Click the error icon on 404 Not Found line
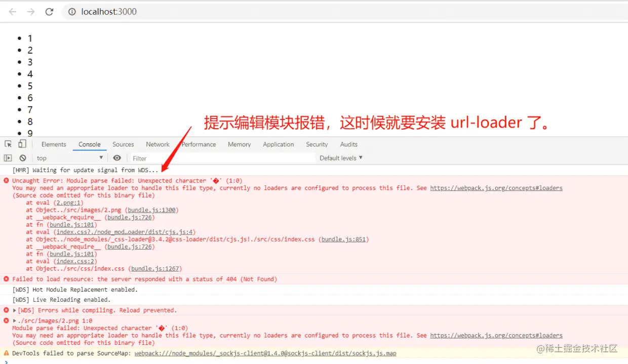628x364 pixels. 6,279
